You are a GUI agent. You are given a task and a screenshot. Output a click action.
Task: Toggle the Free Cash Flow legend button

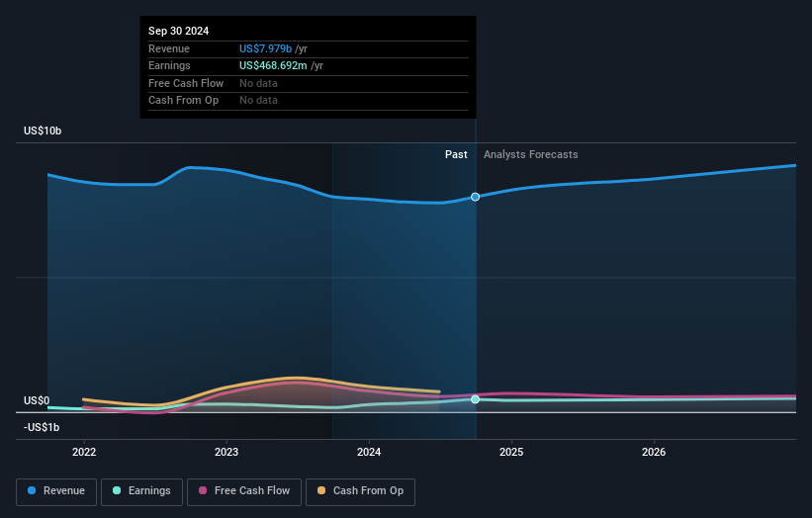pyautogui.click(x=244, y=491)
